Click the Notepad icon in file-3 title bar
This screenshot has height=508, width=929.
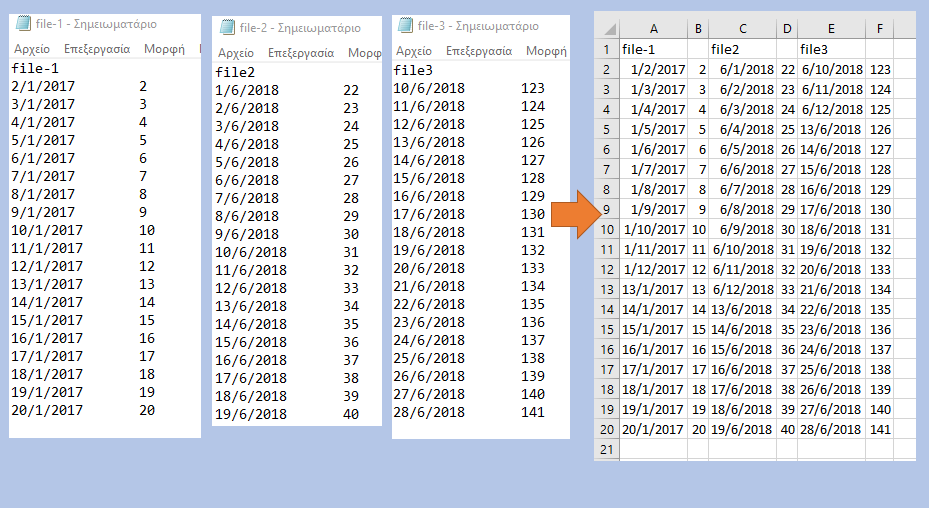coord(405,25)
